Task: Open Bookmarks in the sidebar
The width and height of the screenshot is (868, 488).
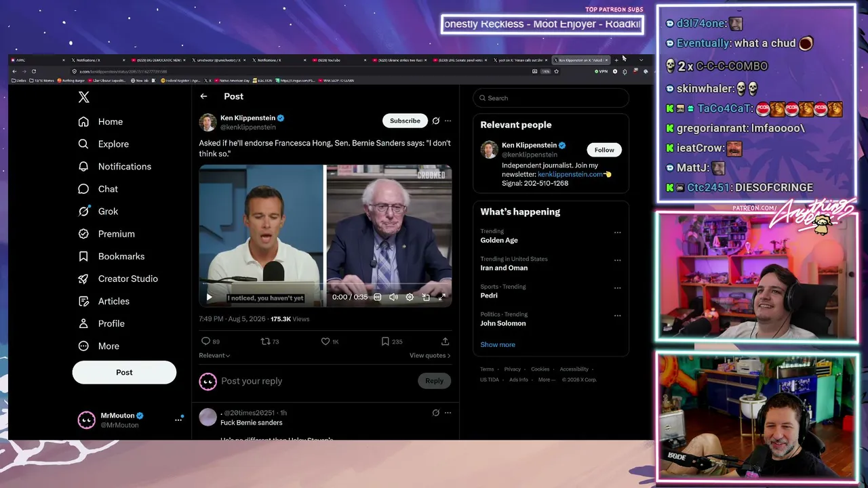Action: [111, 256]
